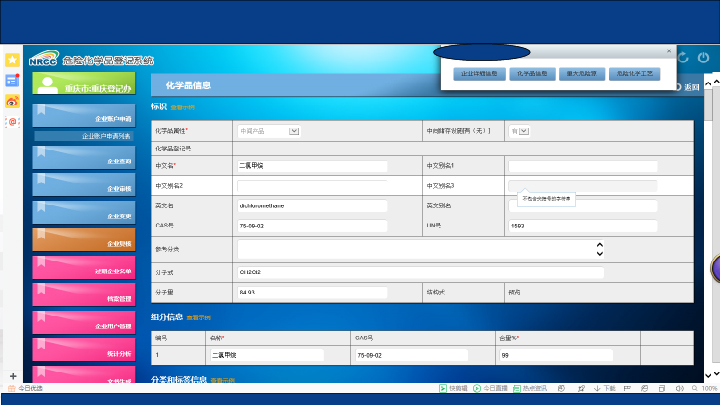
Task: Click the NRCC logo
Action: pyautogui.click(x=44, y=60)
